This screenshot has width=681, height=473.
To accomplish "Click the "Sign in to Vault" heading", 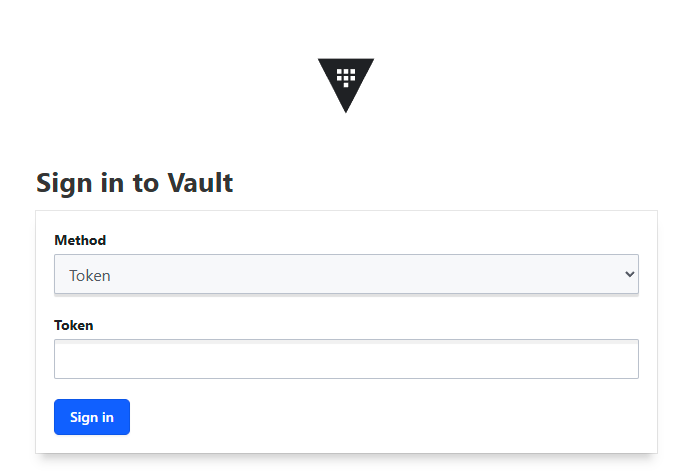I will (135, 183).
